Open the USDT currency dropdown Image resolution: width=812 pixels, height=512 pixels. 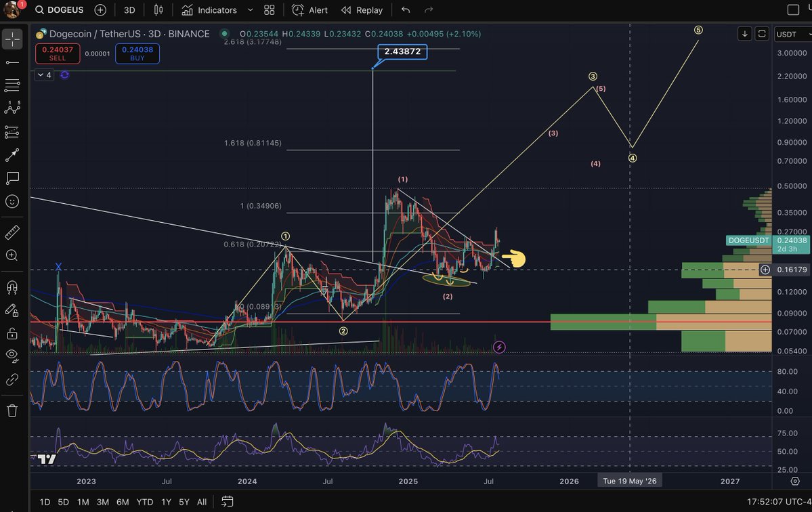(792, 34)
